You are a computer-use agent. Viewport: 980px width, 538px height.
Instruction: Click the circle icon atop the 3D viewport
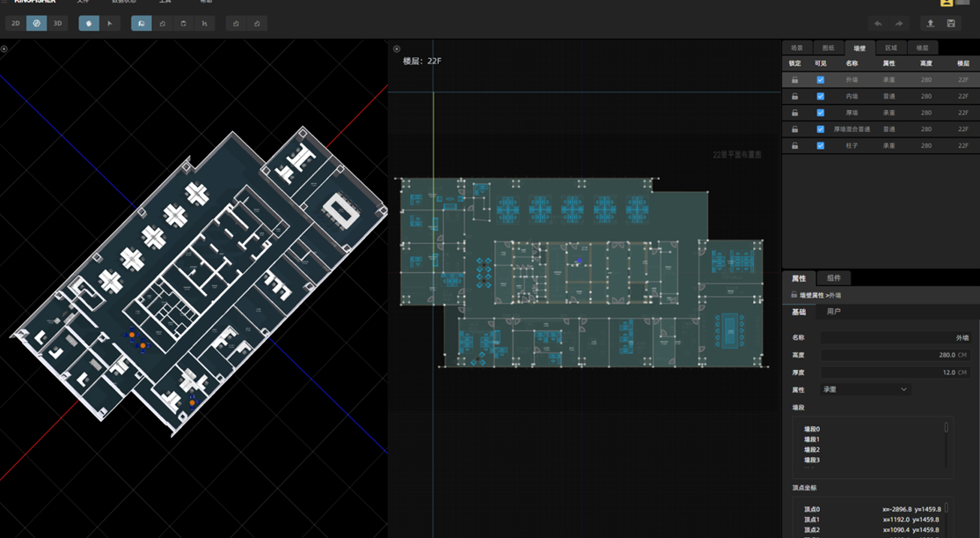[4, 48]
